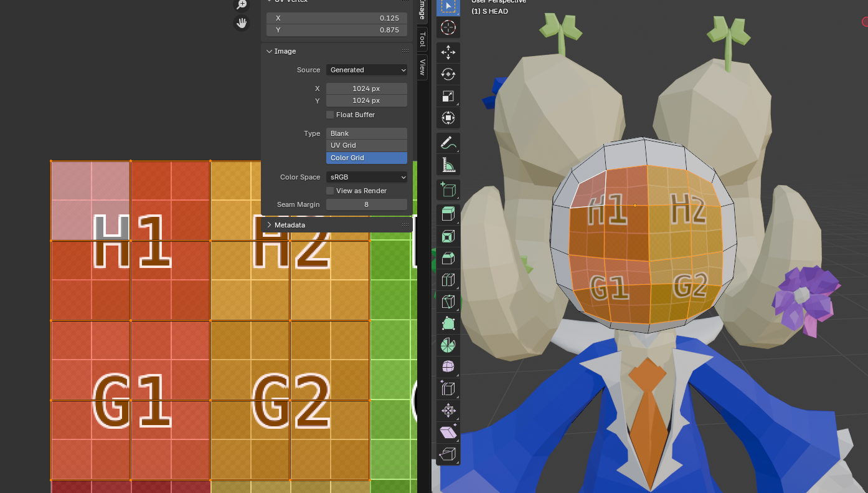Choose the Spin tool

coord(448,345)
